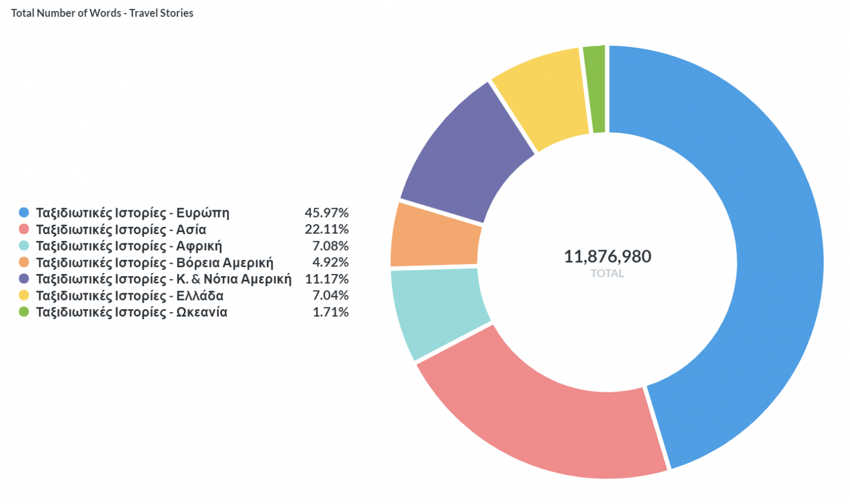This screenshot has width=850, height=504.
Task: Click the orange legend dot for Βόρεια Αμερική
Action: coord(24,262)
